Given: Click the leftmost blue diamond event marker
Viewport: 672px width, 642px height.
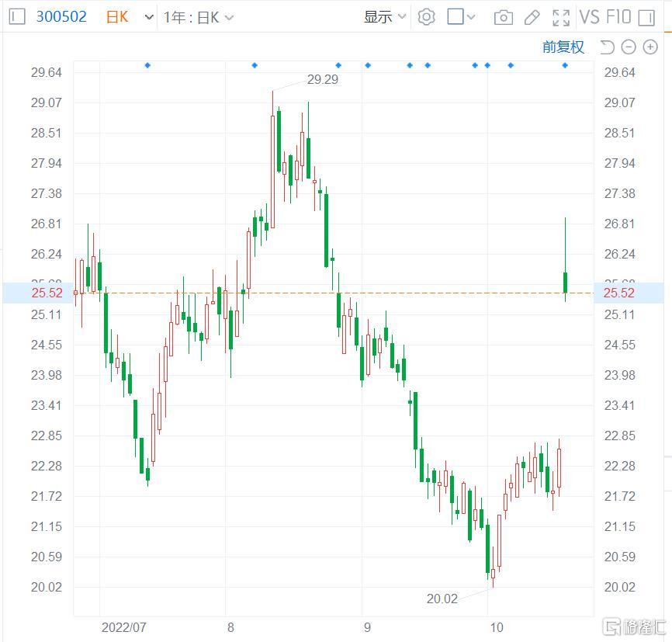Looking at the screenshot, I should point(147,65).
